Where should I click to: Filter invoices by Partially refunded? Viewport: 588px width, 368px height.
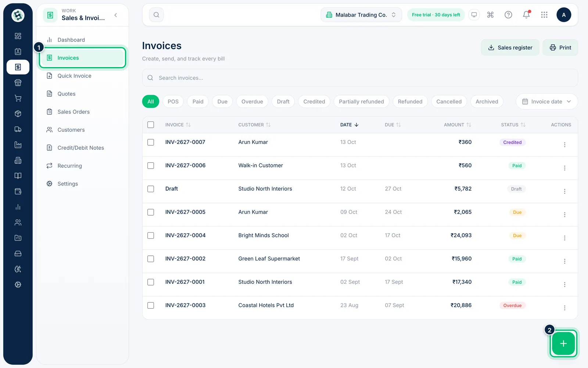click(x=361, y=102)
